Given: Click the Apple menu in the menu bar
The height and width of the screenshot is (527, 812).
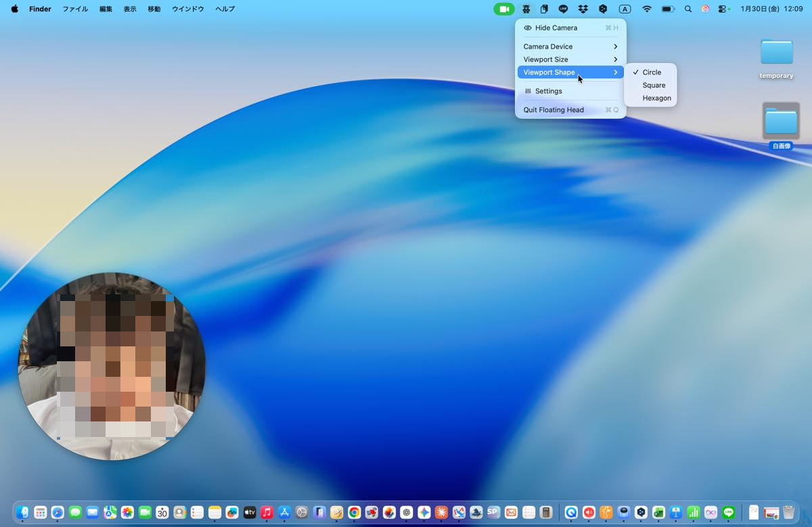Looking at the screenshot, I should [14, 9].
